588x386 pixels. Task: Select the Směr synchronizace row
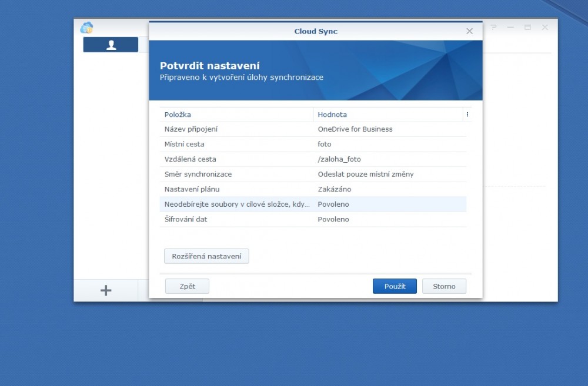tap(313, 174)
